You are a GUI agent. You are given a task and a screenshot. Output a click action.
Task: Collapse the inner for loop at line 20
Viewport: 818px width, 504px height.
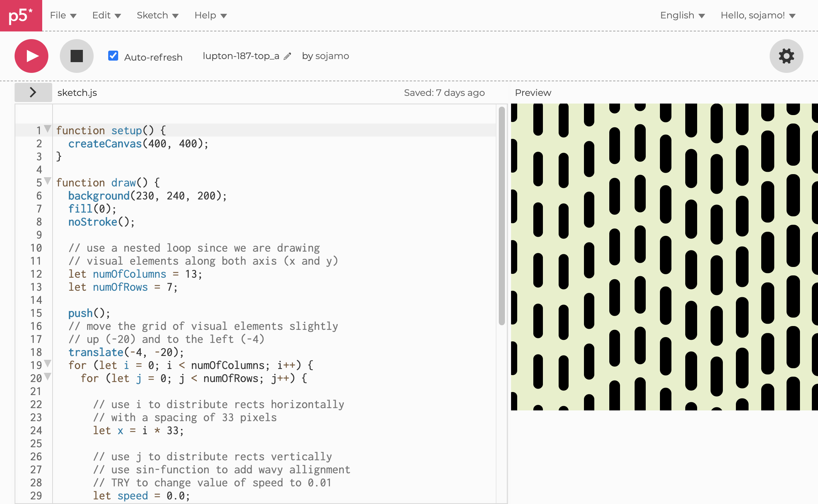coord(48,377)
